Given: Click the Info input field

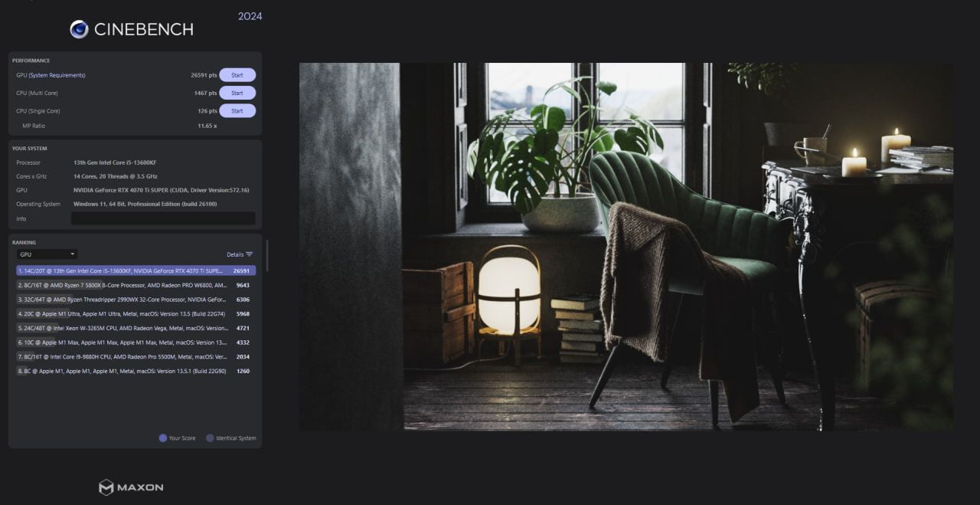Looking at the screenshot, I should click(x=163, y=218).
